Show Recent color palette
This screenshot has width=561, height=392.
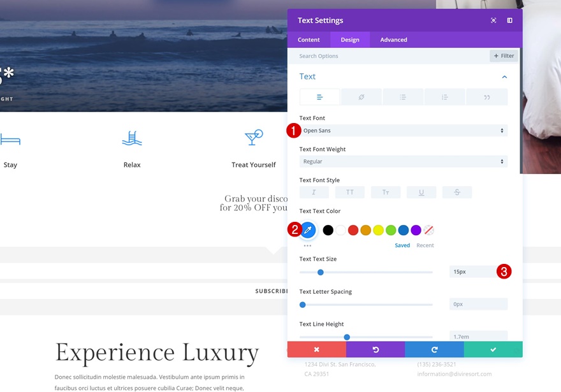[x=425, y=245]
